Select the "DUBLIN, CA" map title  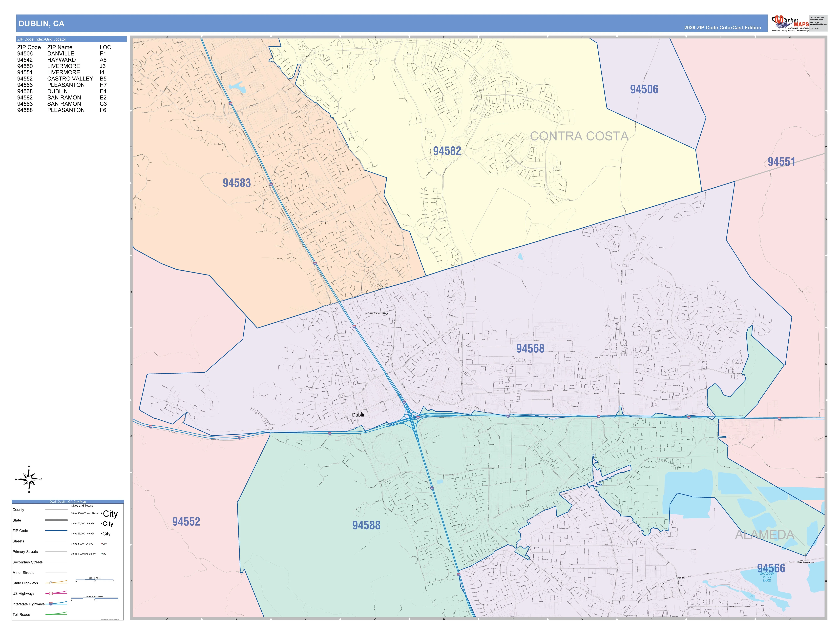pos(41,23)
